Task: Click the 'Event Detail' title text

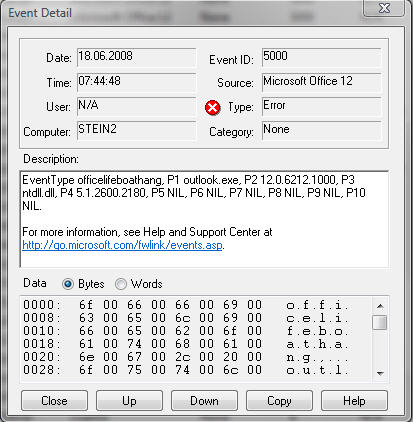Action: (x=40, y=13)
